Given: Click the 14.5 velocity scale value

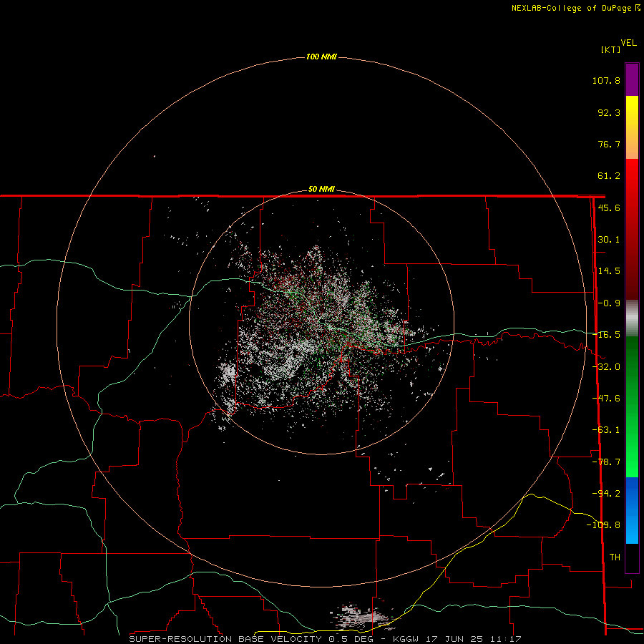Looking at the screenshot, I should click(609, 271).
